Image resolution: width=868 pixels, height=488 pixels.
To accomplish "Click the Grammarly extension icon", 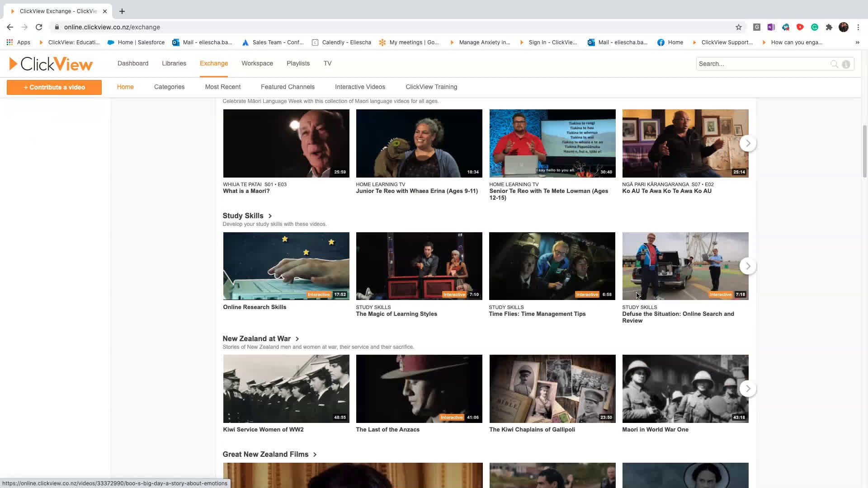I will pos(815,27).
